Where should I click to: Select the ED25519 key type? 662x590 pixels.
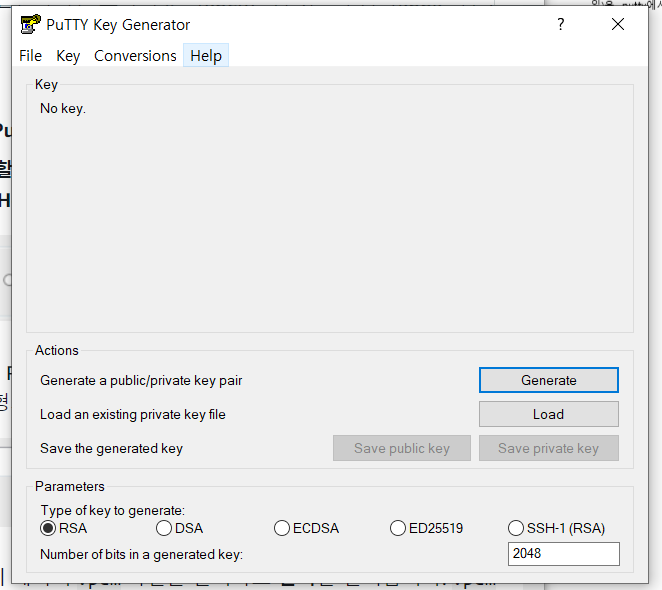coord(427,528)
